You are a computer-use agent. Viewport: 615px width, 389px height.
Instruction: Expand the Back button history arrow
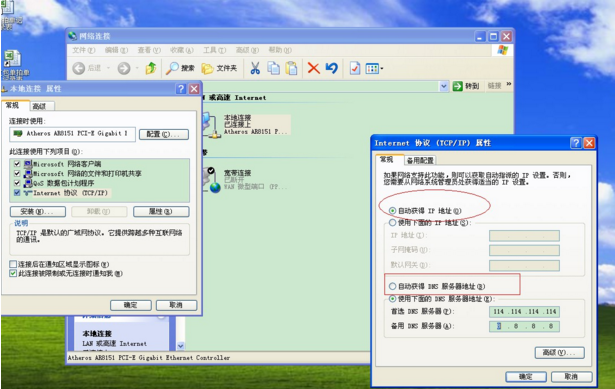click(109, 68)
